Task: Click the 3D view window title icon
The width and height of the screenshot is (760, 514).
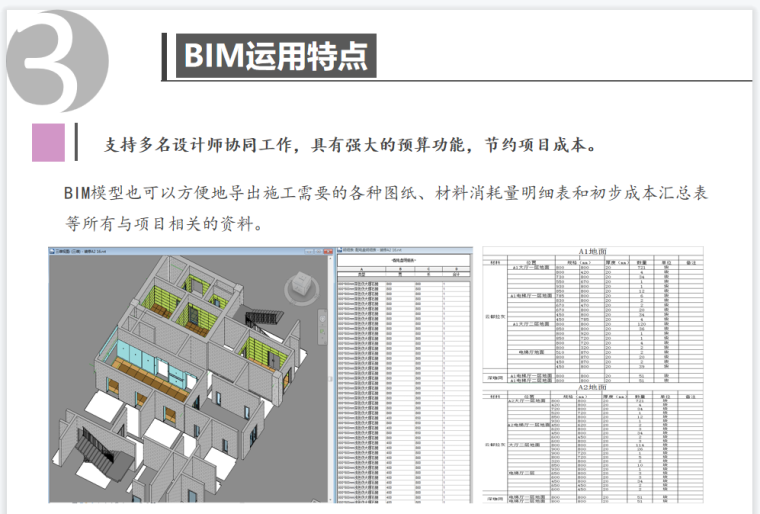Action: click(x=53, y=250)
